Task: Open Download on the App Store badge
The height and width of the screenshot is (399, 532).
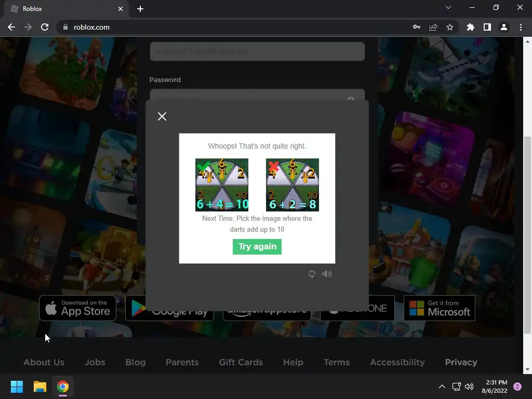Action: point(78,308)
